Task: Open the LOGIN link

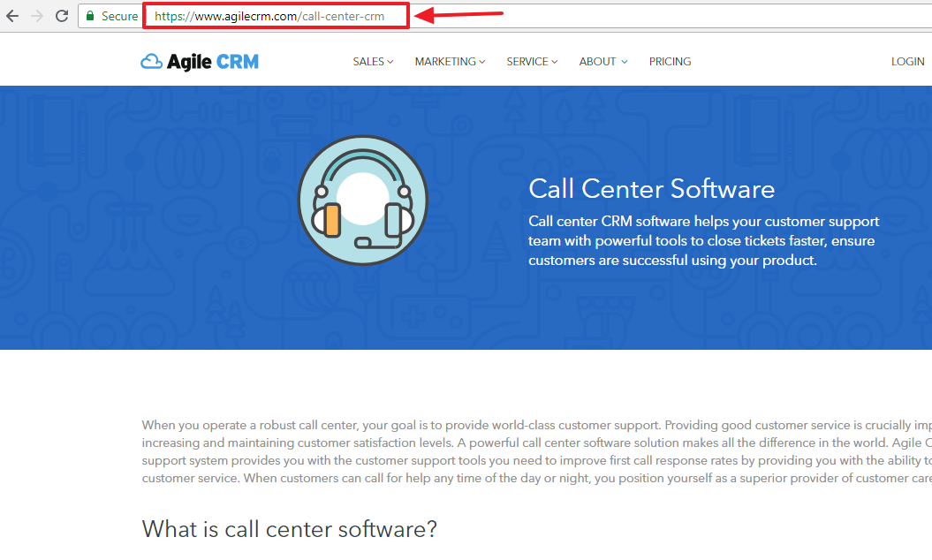Action: 907,61
